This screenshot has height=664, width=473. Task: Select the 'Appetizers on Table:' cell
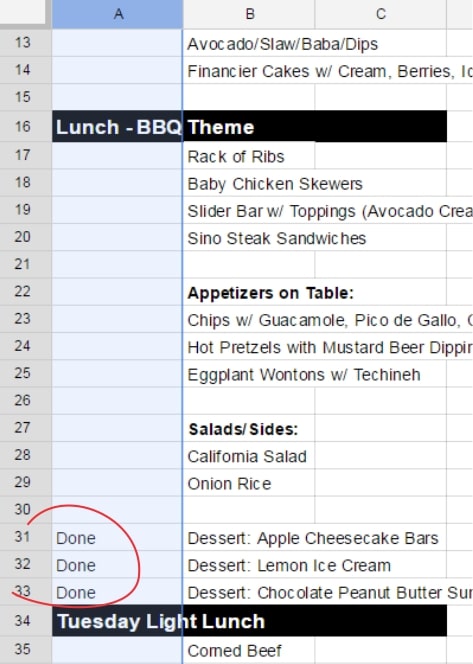249,292
